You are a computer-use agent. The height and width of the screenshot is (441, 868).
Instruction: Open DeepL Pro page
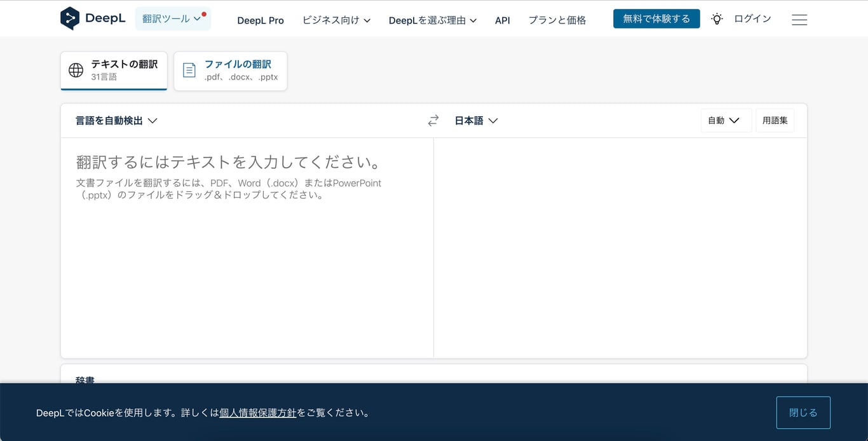(261, 20)
